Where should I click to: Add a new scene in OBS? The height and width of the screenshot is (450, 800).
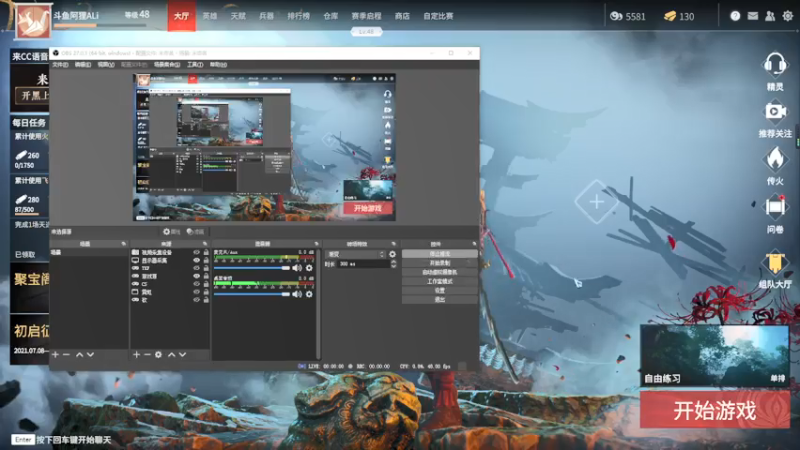[56, 355]
